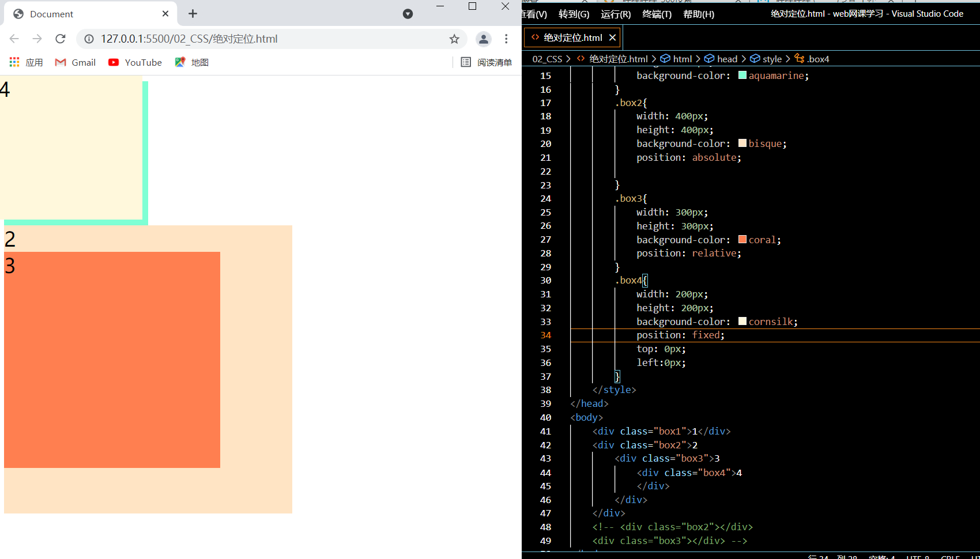This screenshot has height=559, width=980.
Task: Open 运行(R) menu in VS Code
Action: (616, 14)
